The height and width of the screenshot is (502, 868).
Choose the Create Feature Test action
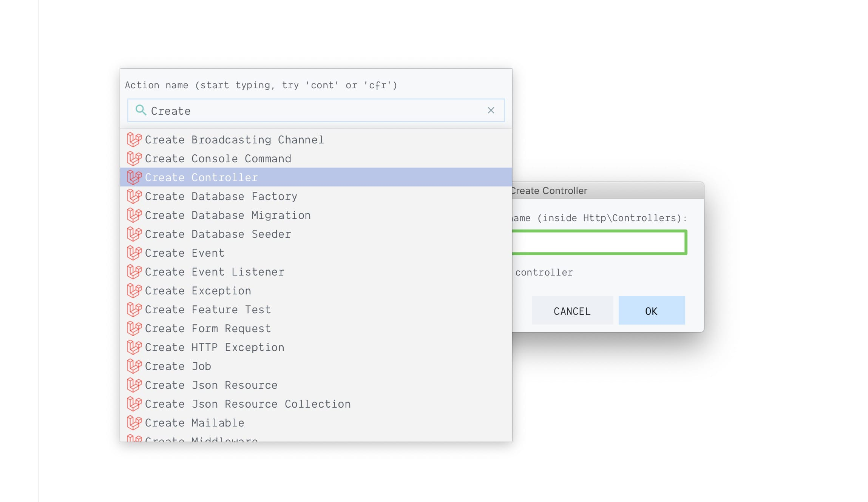208,309
